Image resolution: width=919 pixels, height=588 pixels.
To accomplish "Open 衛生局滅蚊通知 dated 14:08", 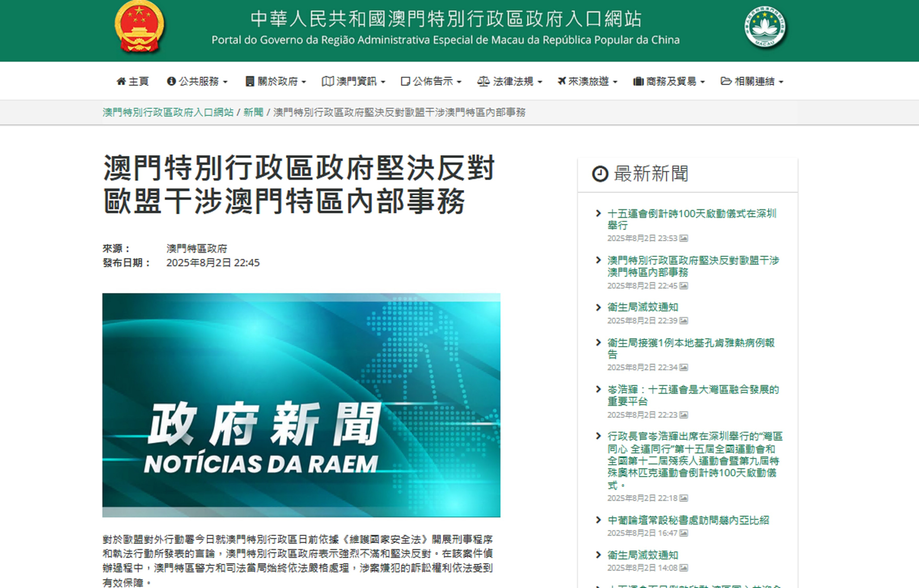I will pyautogui.click(x=643, y=555).
